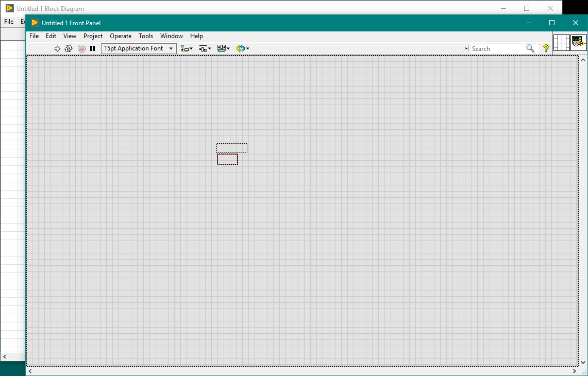
Task: Click into the Search field
Action: coord(496,48)
